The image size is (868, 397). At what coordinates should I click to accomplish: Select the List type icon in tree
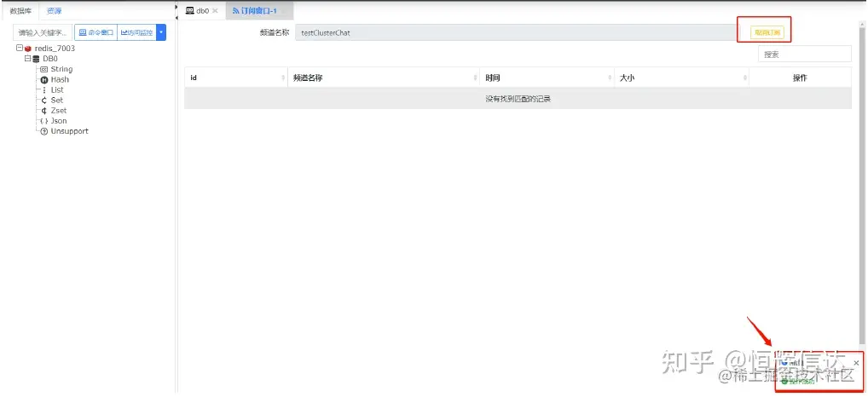[44, 89]
